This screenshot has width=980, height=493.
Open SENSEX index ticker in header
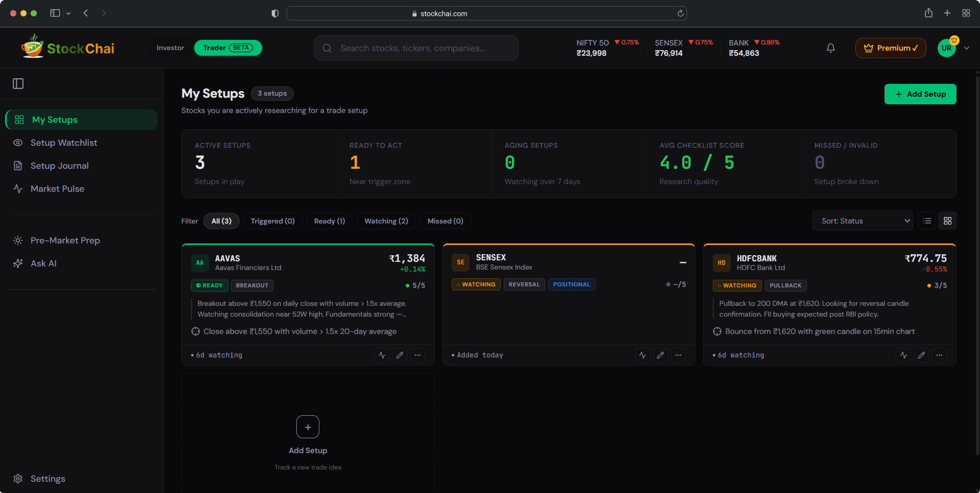[684, 48]
